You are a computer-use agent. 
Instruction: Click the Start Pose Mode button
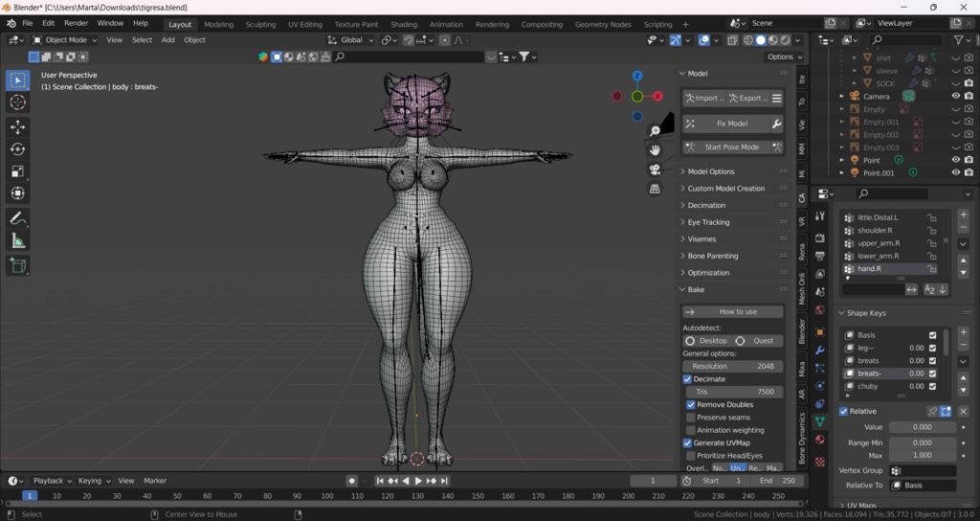732,147
